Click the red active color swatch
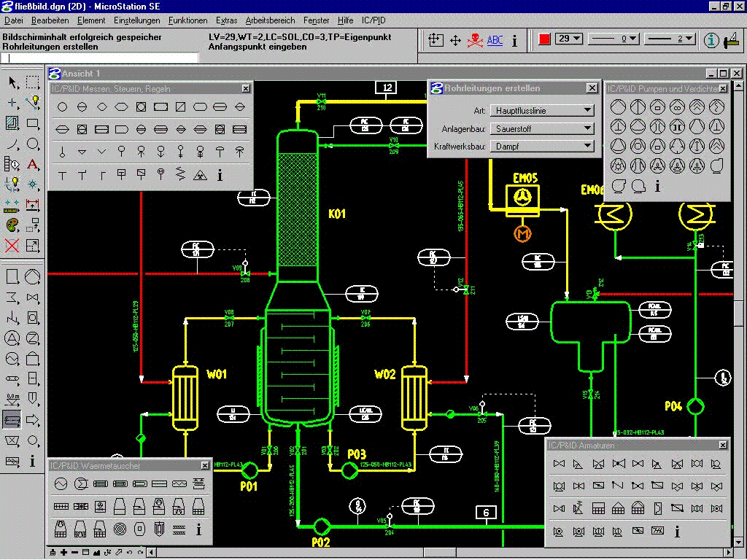The height and width of the screenshot is (560, 747). pyautogui.click(x=544, y=39)
